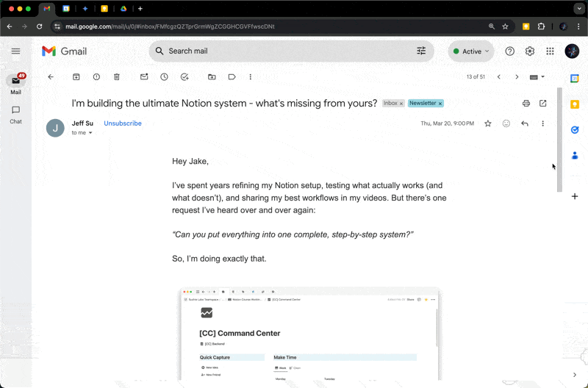The height and width of the screenshot is (388, 588).
Task: Remove the Inbox label
Action: 401,104
